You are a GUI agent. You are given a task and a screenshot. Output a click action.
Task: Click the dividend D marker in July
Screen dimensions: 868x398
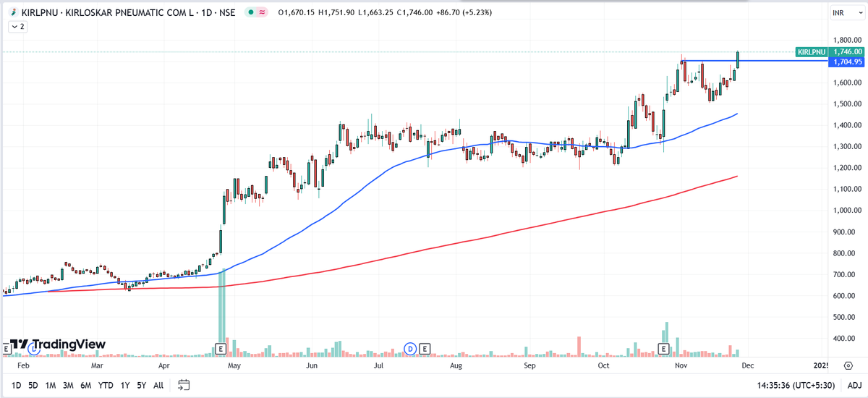411,349
